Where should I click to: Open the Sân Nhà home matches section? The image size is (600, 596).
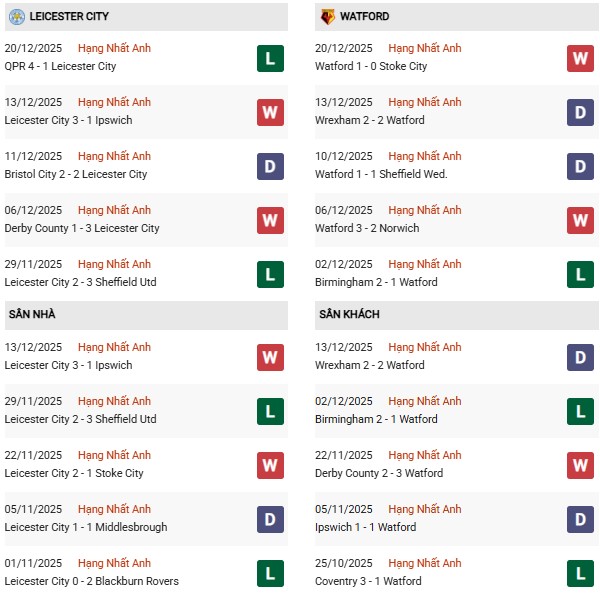pyautogui.click(x=33, y=314)
